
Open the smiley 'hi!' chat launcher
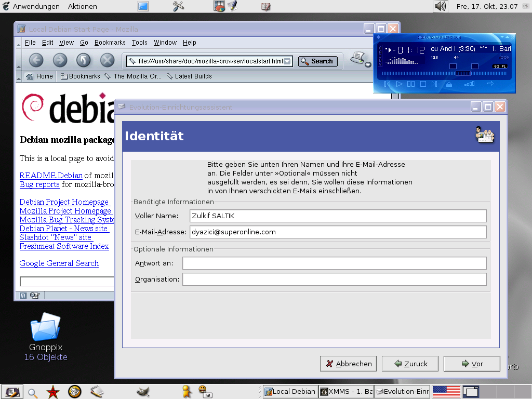205,392
